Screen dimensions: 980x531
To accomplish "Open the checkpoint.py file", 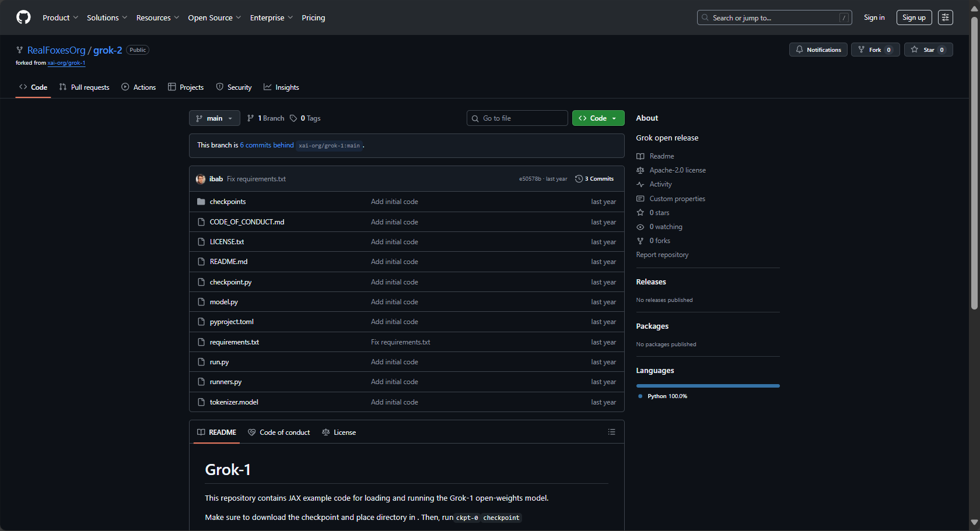I will click(230, 282).
